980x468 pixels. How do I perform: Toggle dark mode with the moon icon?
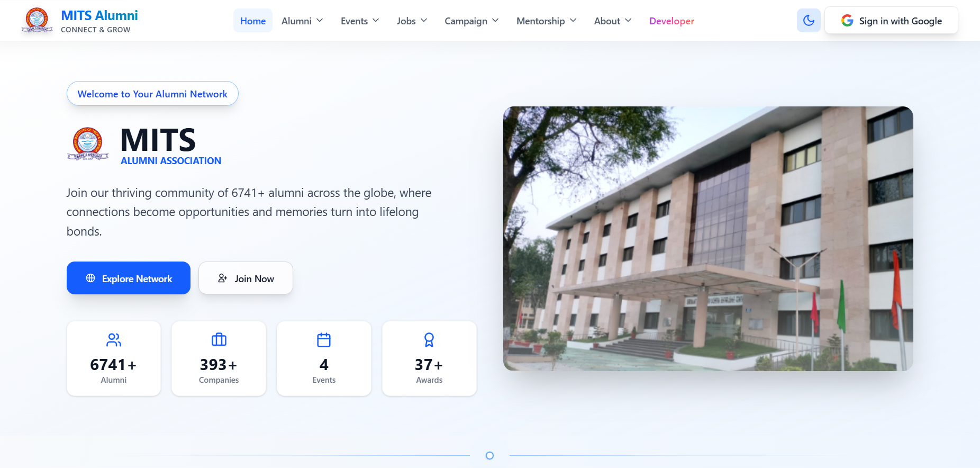tap(809, 21)
